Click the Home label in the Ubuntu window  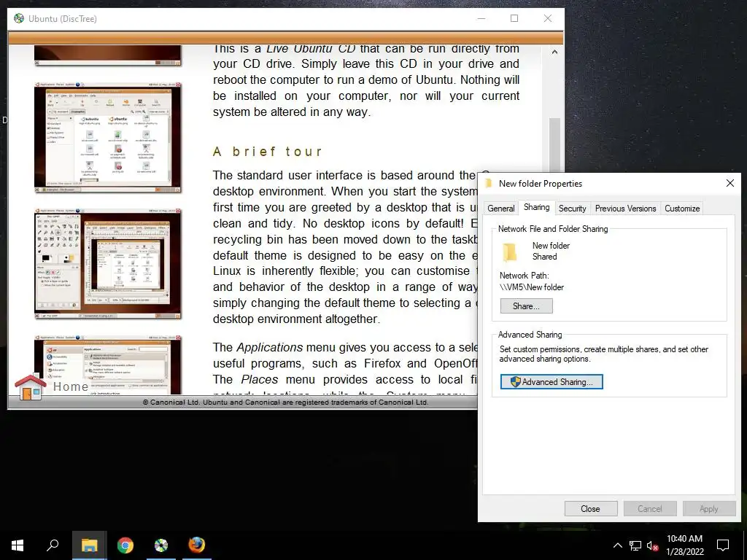point(71,386)
